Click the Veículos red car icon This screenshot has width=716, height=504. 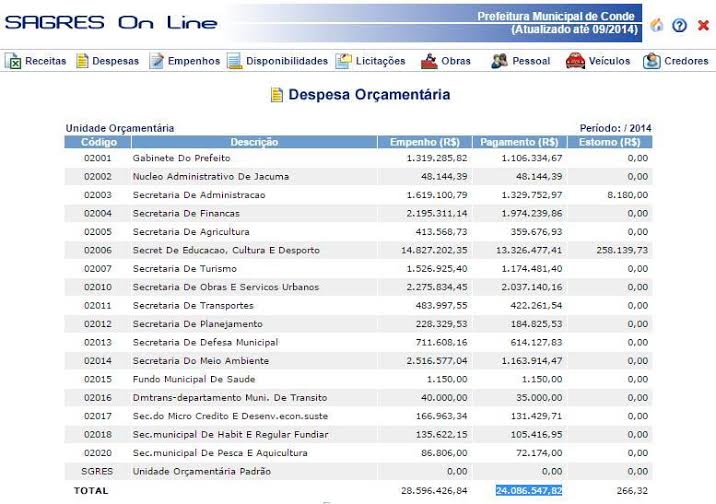pos(575,61)
